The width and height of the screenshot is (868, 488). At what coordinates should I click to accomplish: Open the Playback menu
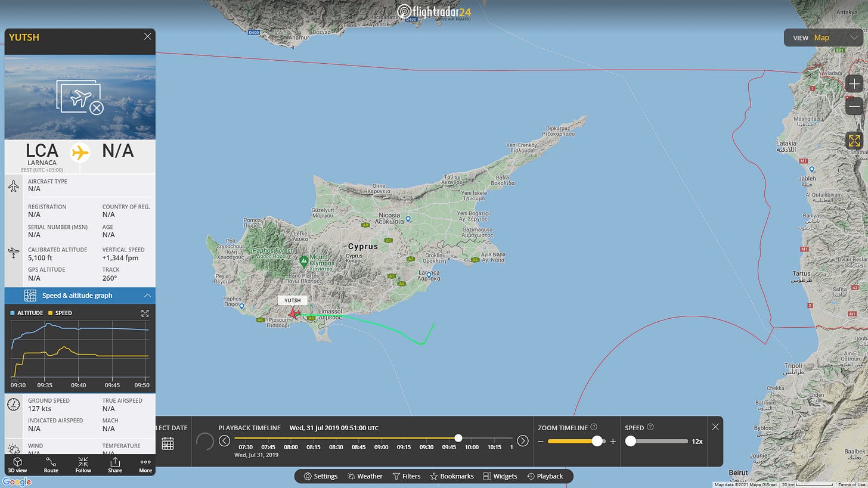pyautogui.click(x=545, y=476)
